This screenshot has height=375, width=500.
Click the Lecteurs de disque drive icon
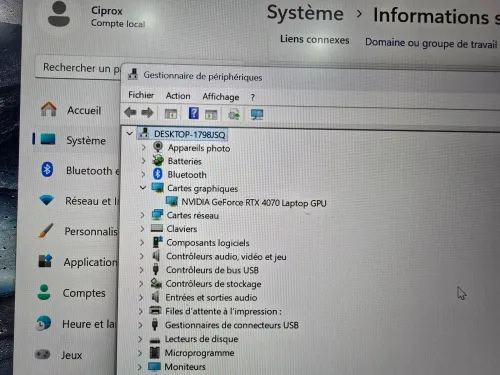pos(155,340)
